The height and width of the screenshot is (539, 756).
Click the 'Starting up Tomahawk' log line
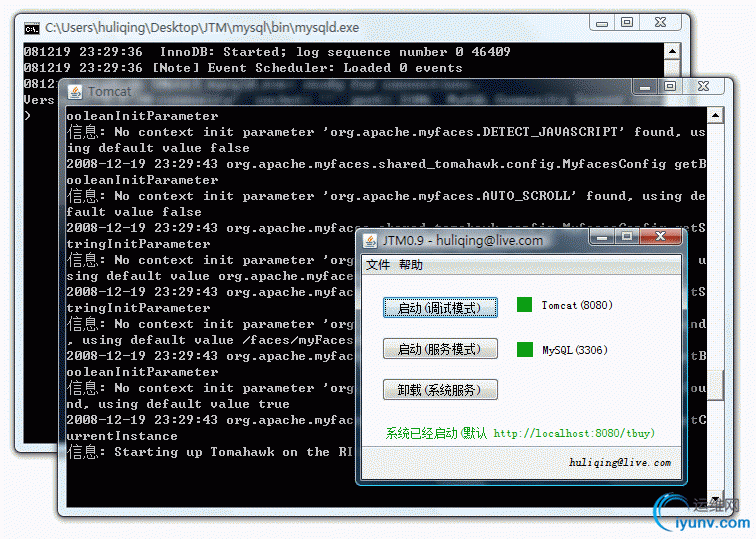click(x=210, y=452)
